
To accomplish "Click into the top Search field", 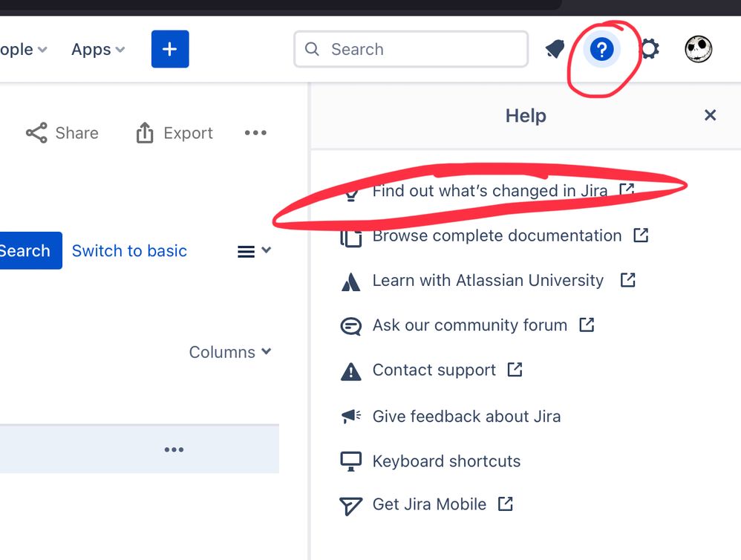I will [x=411, y=49].
